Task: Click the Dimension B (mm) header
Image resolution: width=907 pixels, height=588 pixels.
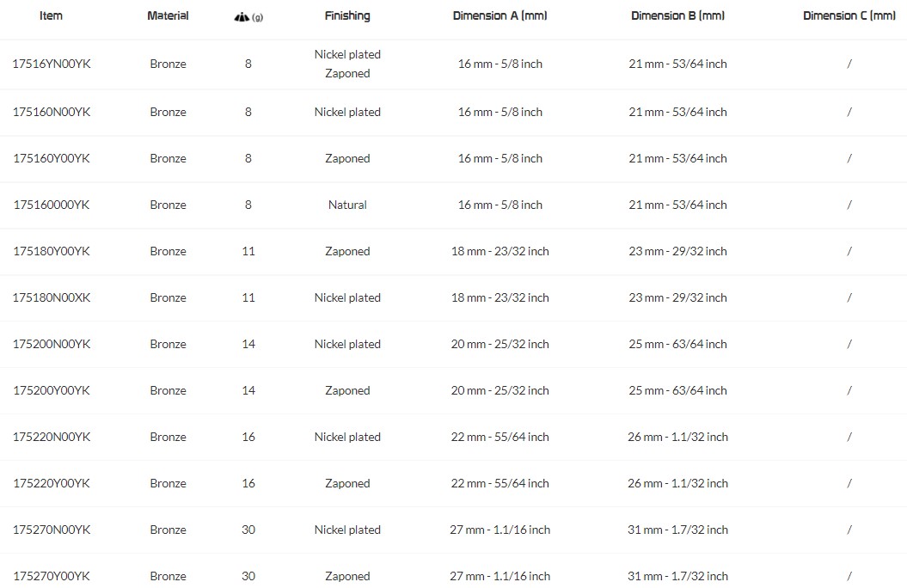Action: [x=677, y=15]
